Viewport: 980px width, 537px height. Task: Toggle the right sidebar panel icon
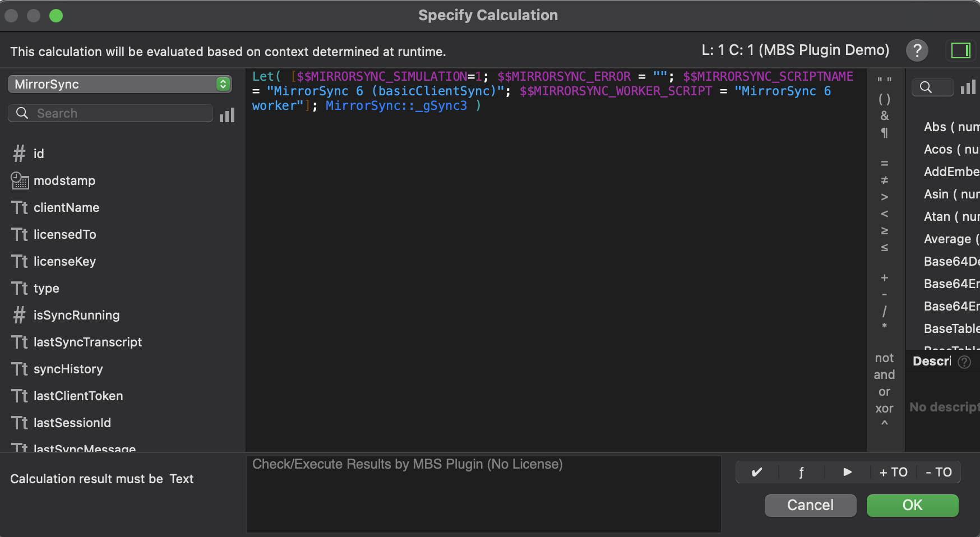[x=960, y=50]
